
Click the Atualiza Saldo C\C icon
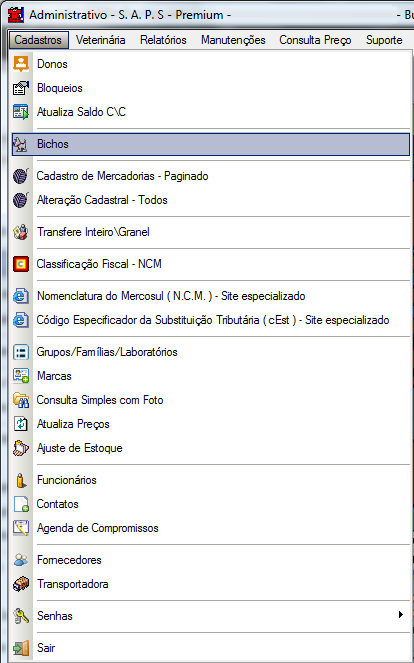pos(21,112)
